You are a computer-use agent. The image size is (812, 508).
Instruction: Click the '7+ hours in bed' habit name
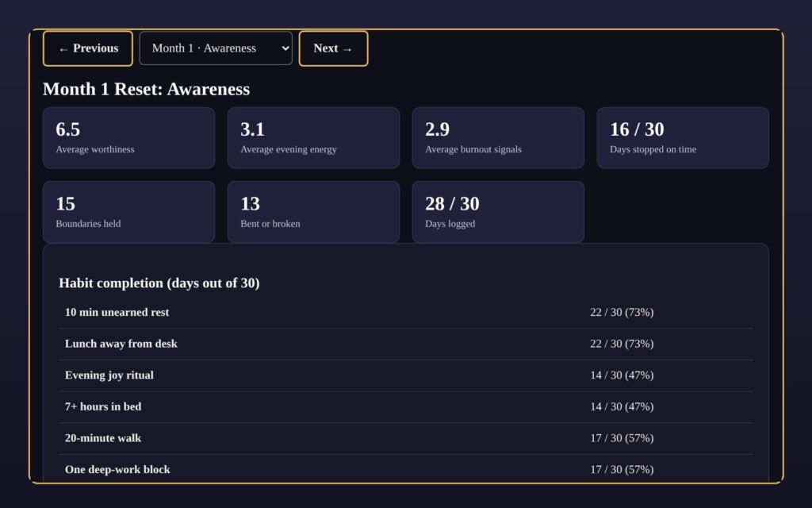pos(103,406)
